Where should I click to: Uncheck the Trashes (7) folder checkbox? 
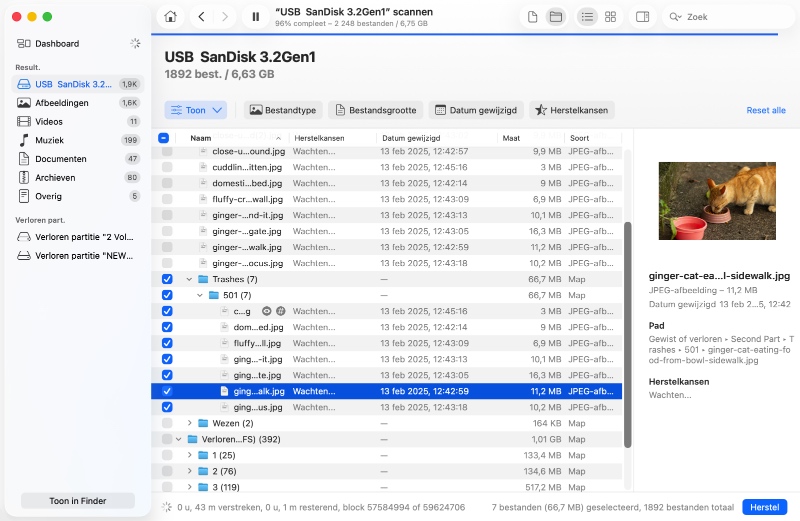pos(166,279)
